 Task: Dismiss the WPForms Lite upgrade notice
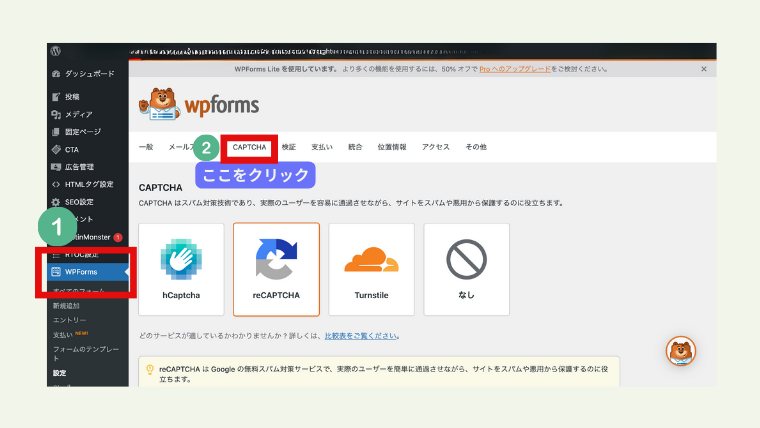[x=703, y=69]
